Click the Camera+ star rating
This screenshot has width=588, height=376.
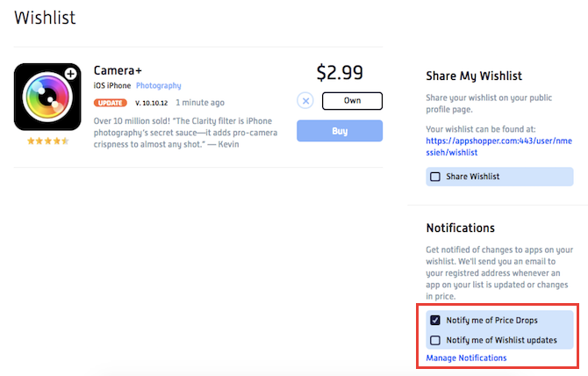pyautogui.click(x=48, y=141)
